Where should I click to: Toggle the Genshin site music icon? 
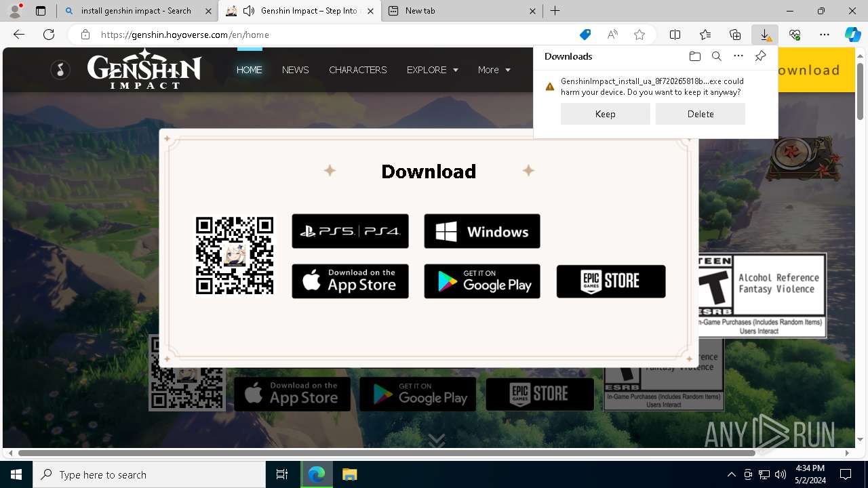[x=60, y=69]
